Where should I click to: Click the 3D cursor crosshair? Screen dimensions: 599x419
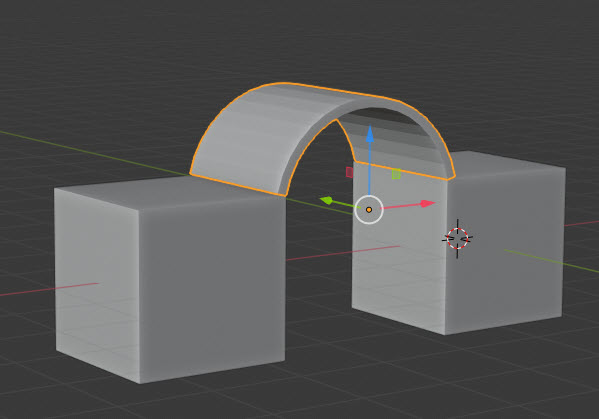click(x=457, y=238)
